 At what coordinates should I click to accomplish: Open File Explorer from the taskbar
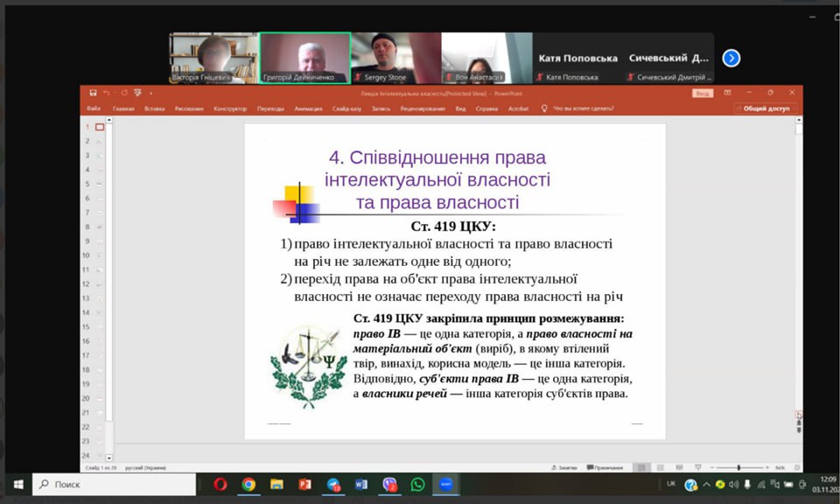[276, 484]
